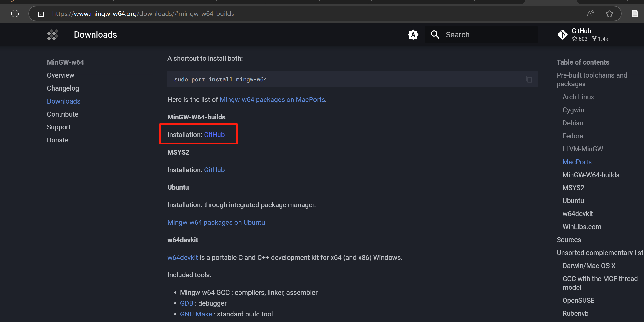644x322 pixels.
Task: Jump to OpenSUSE in table of contents
Action: click(x=578, y=301)
